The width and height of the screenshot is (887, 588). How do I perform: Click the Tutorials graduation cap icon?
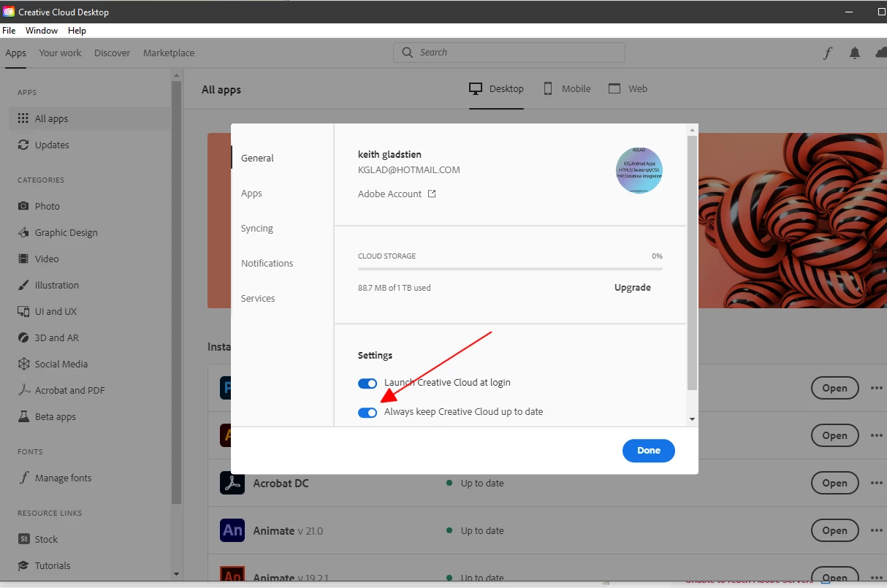click(x=23, y=565)
